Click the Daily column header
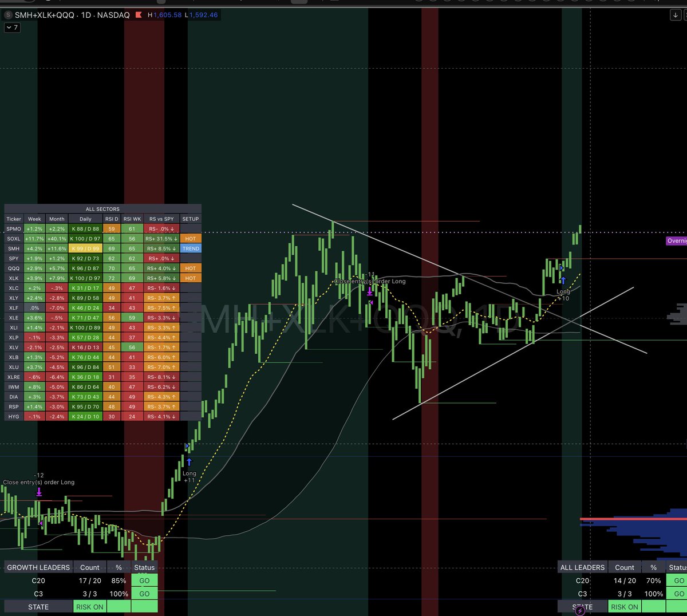The image size is (687, 616). (85, 219)
